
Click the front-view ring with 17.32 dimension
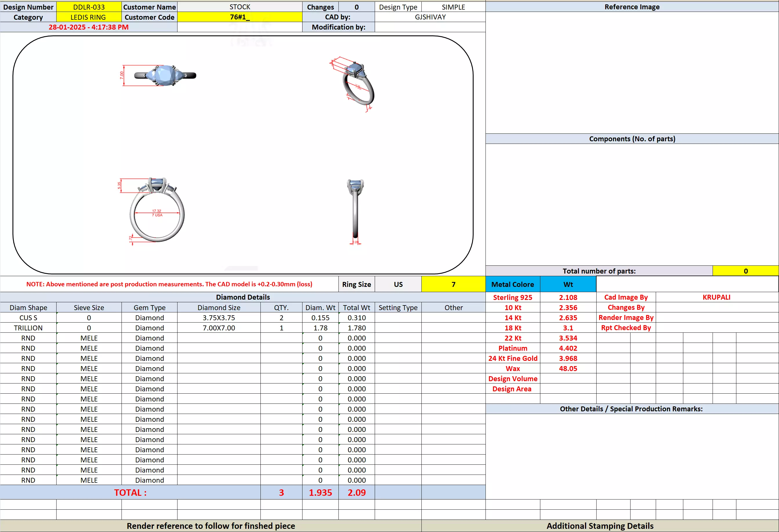click(157, 212)
